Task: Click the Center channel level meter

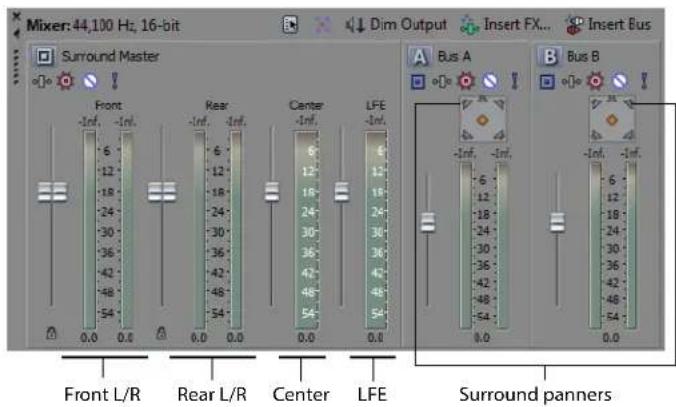Action: 307,229
